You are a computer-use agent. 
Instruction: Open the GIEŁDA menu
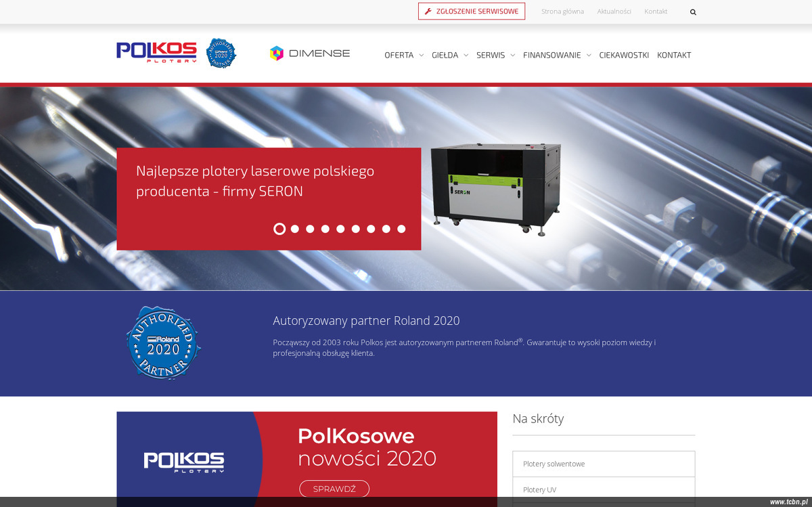pyautogui.click(x=445, y=56)
